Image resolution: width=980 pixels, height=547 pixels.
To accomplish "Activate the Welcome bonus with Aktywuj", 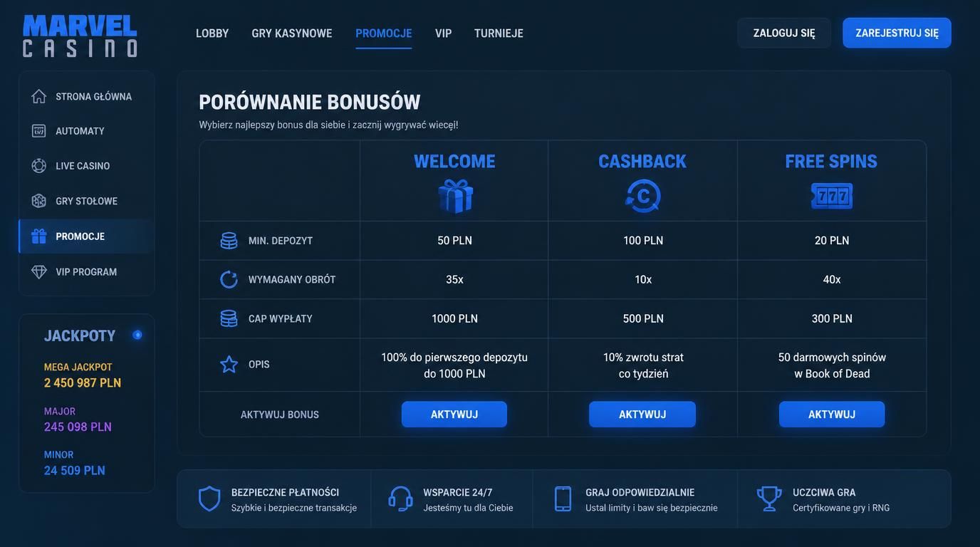I will (x=454, y=415).
